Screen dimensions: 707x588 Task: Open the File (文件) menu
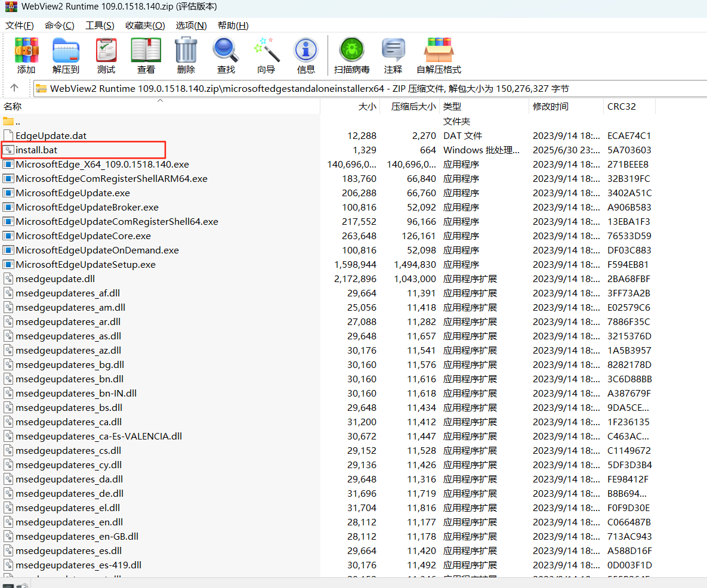pyautogui.click(x=19, y=26)
